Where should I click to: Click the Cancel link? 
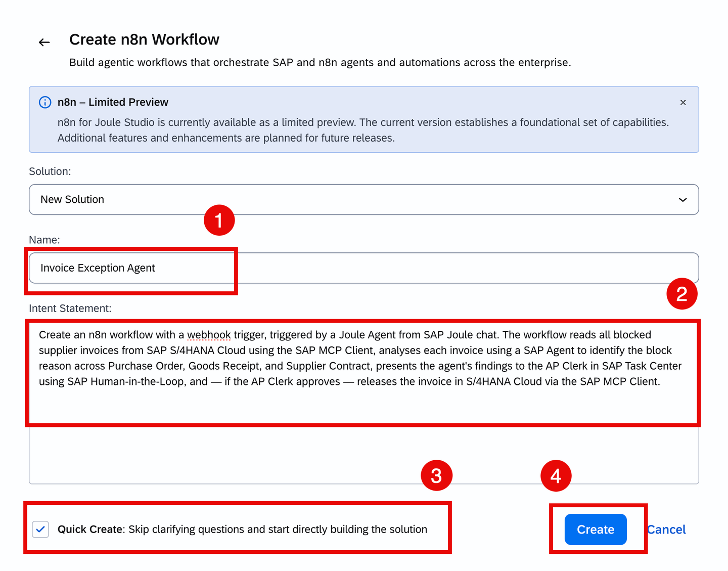pos(666,530)
